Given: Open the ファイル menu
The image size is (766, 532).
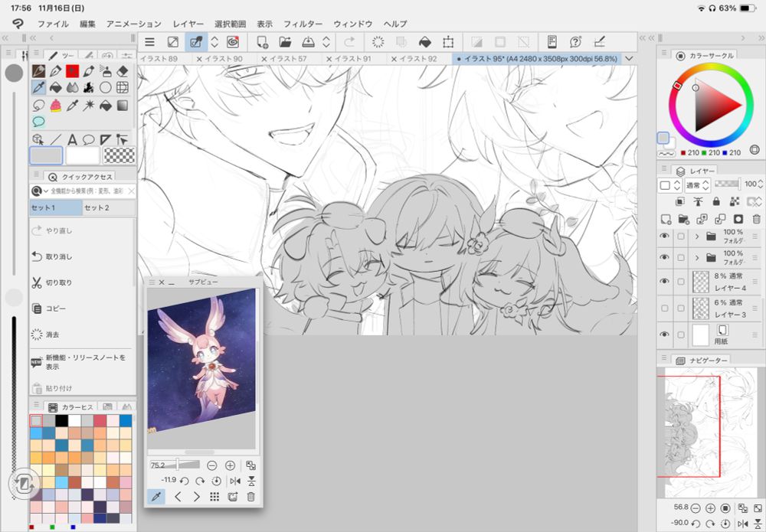Looking at the screenshot, I should point(53,24).
